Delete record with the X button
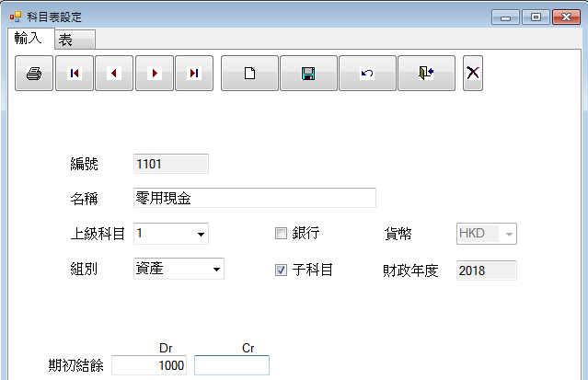 (x=473, y=74)
